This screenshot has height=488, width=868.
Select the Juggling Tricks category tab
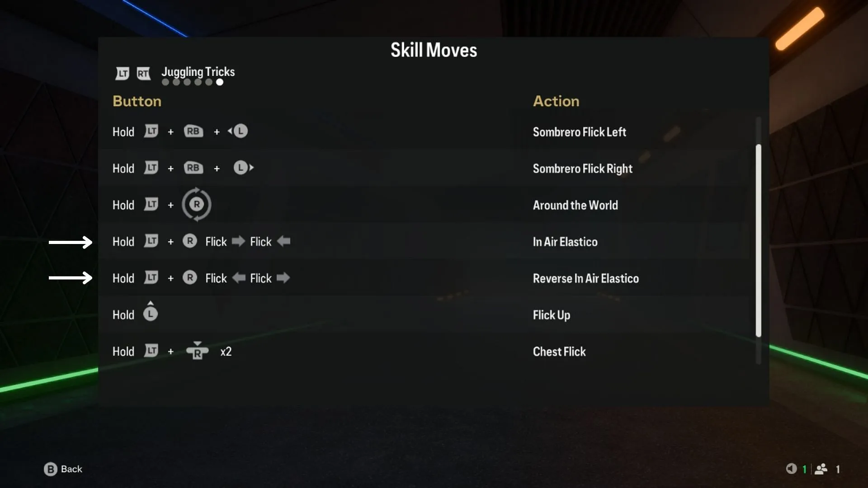coord(197,71)
